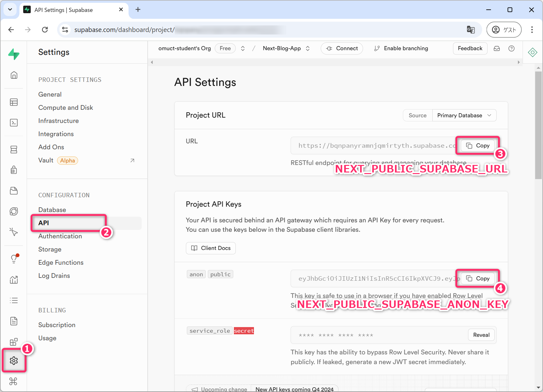Viewport: 543px width, 392px height.
Task: Click the help question mark icon
Action: pos(511,48)
